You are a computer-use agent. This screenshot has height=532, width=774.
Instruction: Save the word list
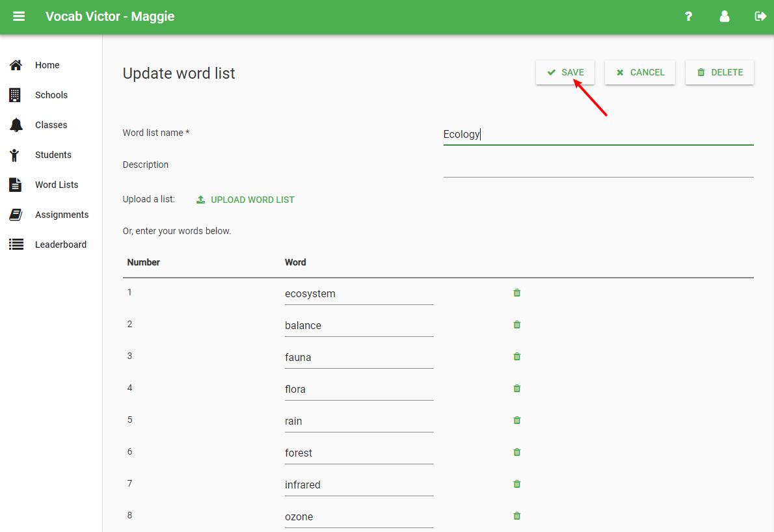pos(565,73)
